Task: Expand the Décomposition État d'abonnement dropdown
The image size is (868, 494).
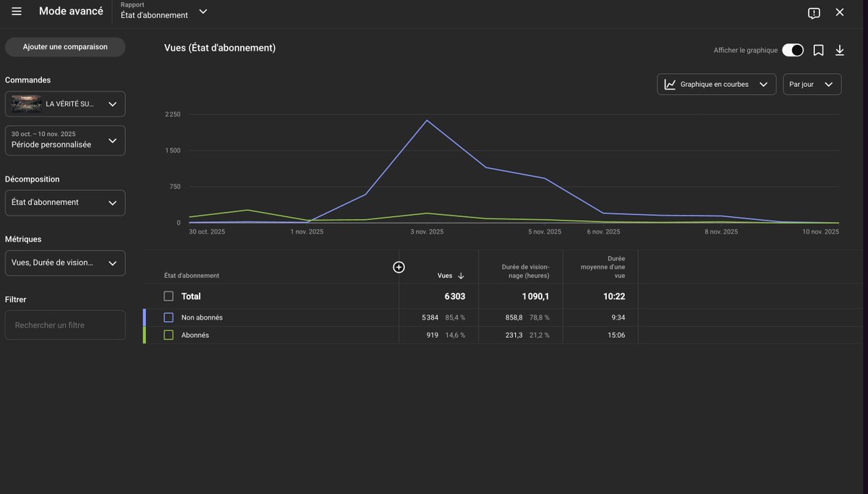Action: tap(65, 203)
